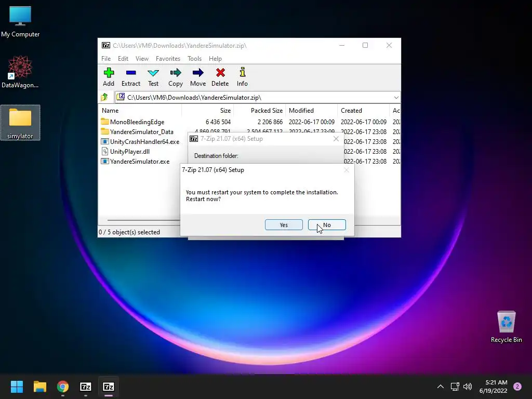This screenshot has width=532, height=399.
Task: Click the Info toolbar icon
Action: tap(242, 77)
